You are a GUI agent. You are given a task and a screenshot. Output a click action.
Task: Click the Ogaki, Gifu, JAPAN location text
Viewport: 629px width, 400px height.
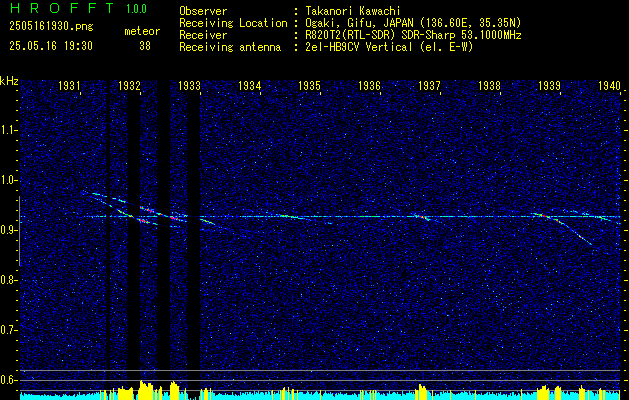click(x=411, y=23)
